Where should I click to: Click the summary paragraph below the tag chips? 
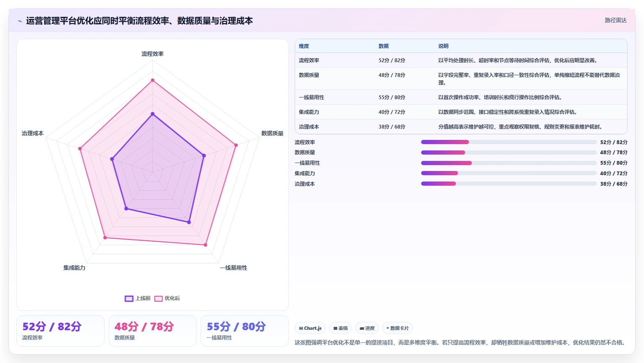pos(460,342)
